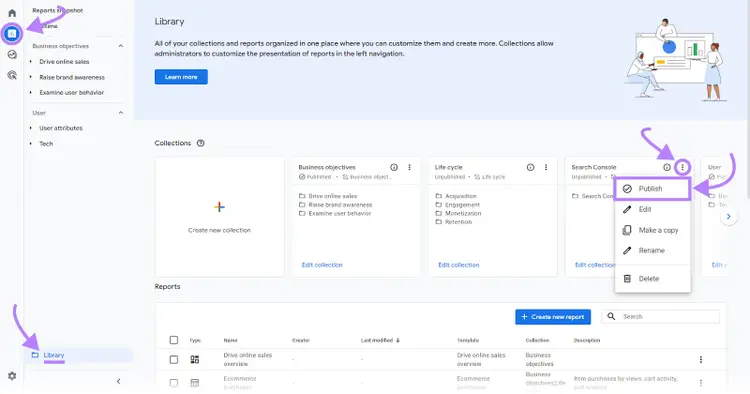Click Drive online sales overview report name

pos(247,360)
